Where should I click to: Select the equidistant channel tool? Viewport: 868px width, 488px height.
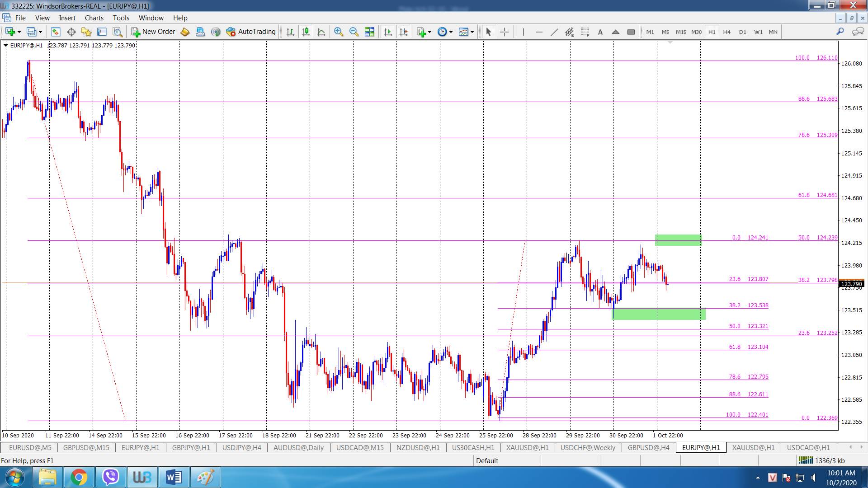click(x=570, y=32)
